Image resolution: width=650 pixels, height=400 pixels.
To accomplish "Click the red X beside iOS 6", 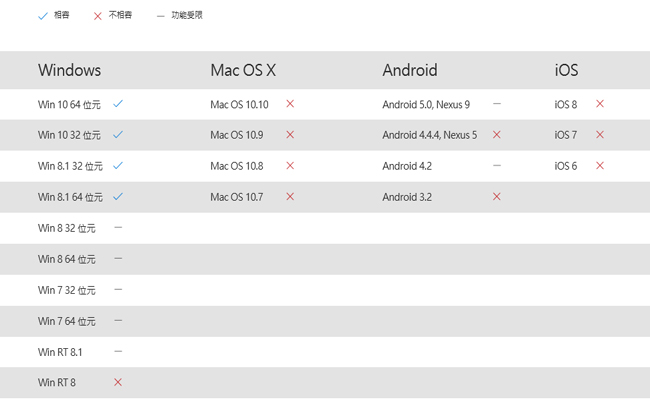I will pyautogui.click(x=600, y=165).
